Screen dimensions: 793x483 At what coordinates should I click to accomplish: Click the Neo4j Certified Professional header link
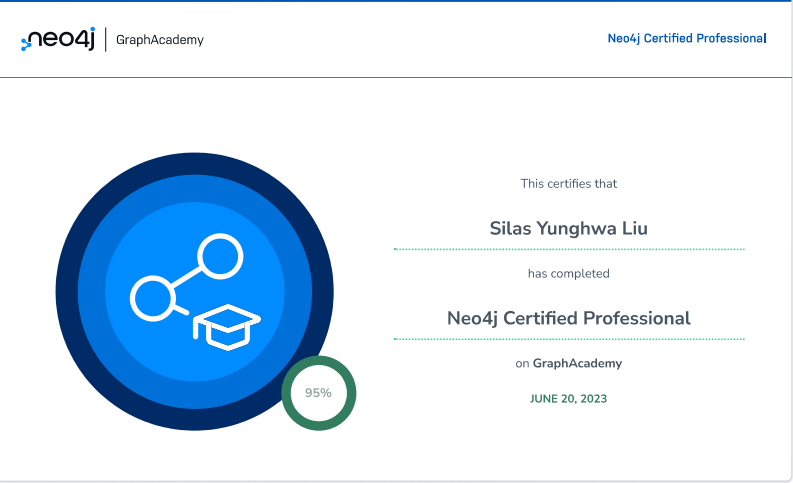pyautogui.click(x=687, y=38)
